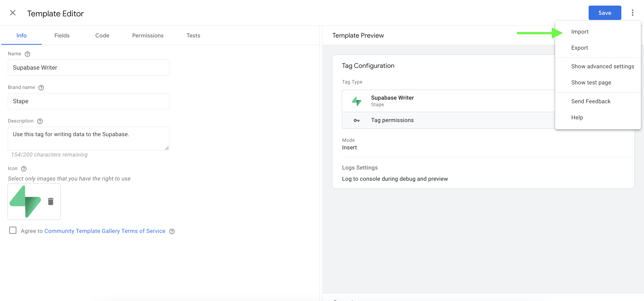The width and height of the screenshot is (644, 301).
Task: Click the Supabase Writer tag type row
Action: pyautogui.click(x=448, y=101)
